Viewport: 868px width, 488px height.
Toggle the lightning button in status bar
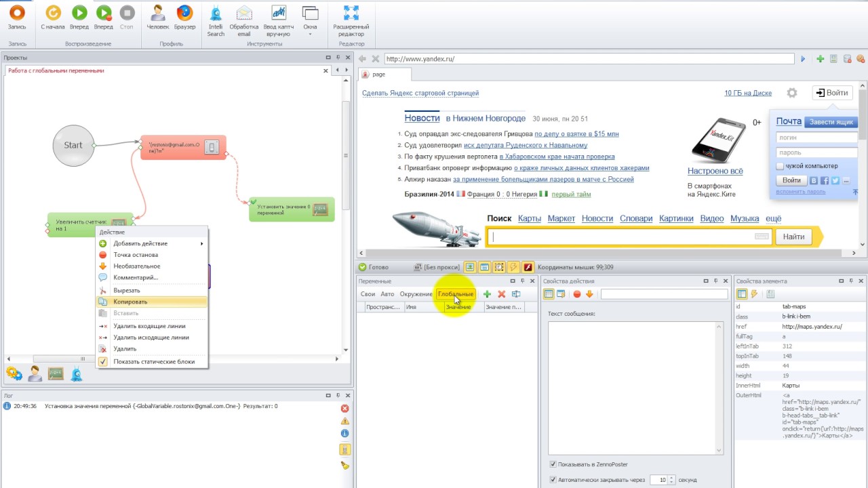click(513, 267)
